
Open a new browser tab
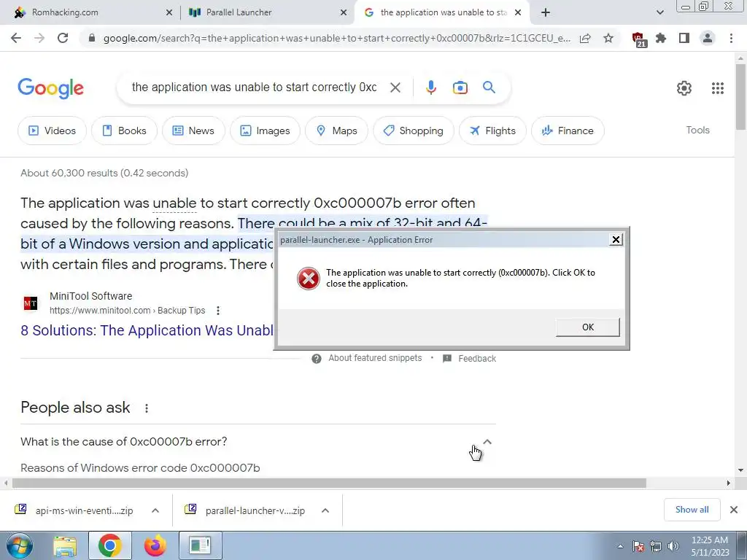[546, 13]
